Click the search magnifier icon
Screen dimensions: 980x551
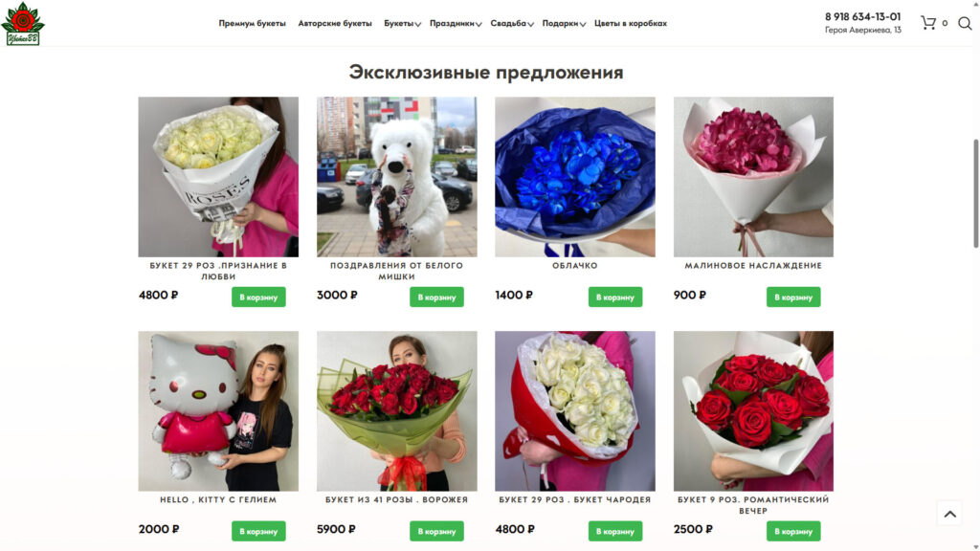click(x=965, y=23)
